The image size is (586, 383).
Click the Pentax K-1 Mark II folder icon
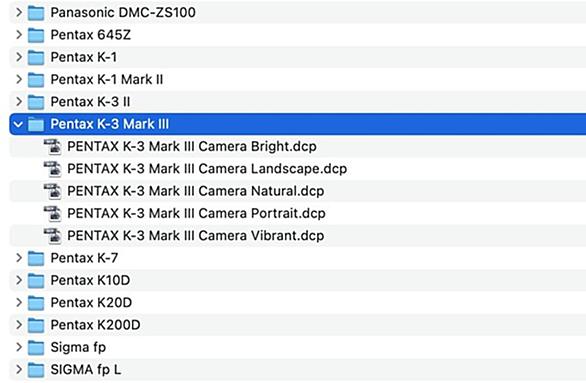point(36,80)
